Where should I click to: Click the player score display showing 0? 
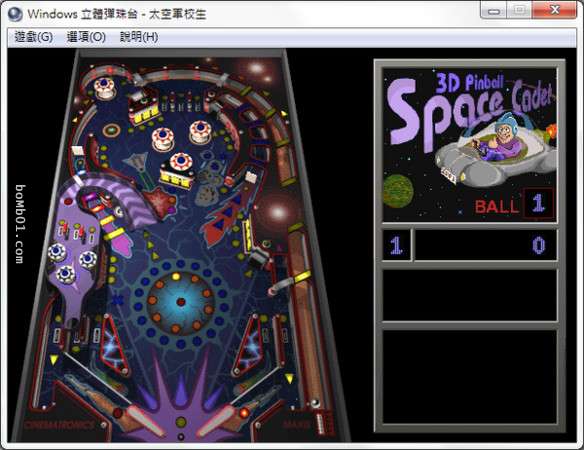[x=486, y=245]
